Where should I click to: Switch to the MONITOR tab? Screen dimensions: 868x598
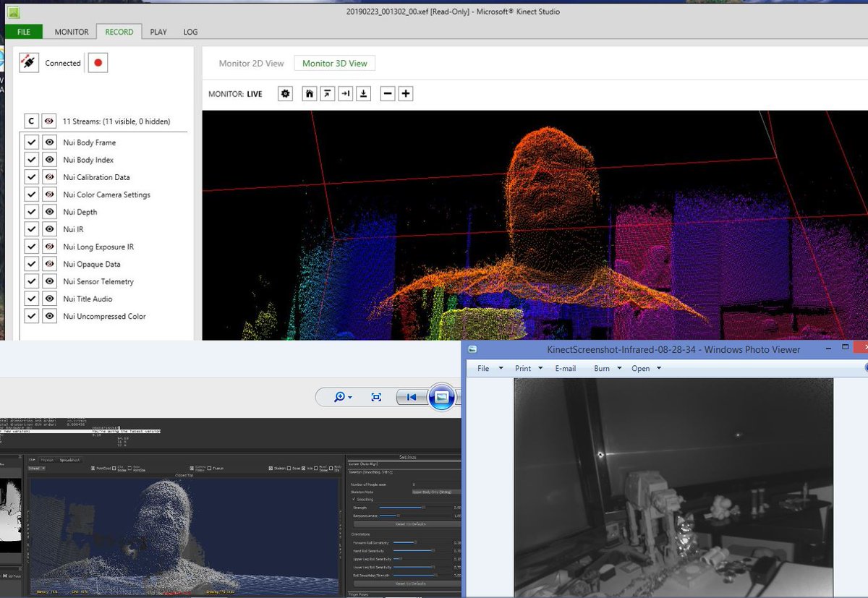pyautogui.click(x=72, y=32)
